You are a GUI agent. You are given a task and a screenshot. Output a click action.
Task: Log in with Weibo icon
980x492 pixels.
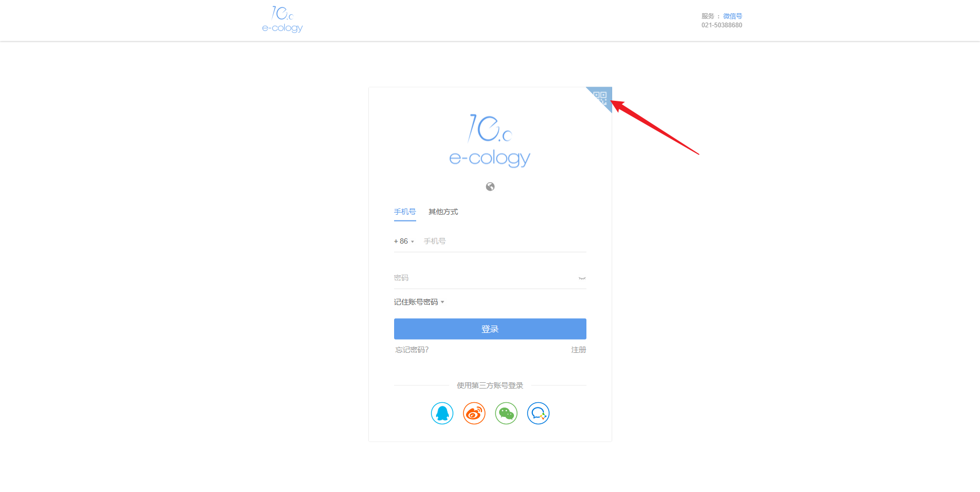474,413
